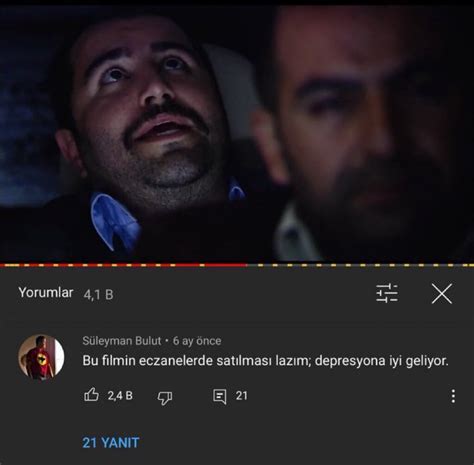The width and height of the screenshot is (474, 465).
Task: Expand the 21 YANIT replies
Action: point(111,443)
